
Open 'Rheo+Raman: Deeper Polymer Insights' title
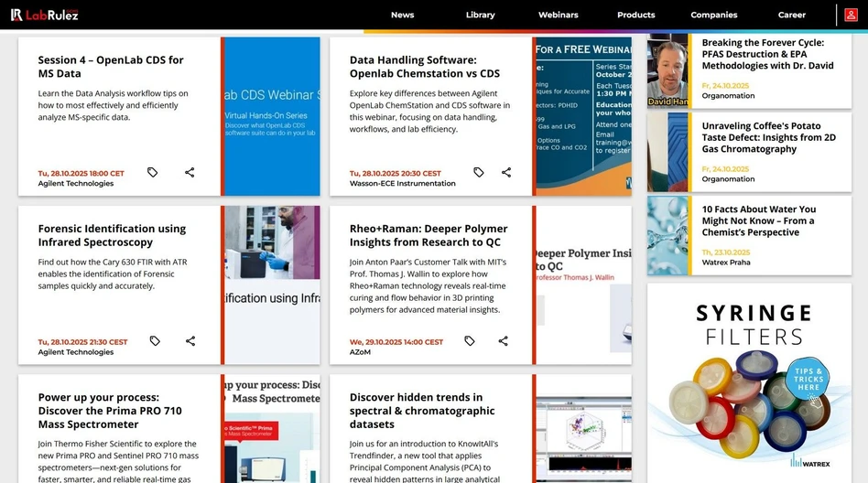tap(428, 235)
